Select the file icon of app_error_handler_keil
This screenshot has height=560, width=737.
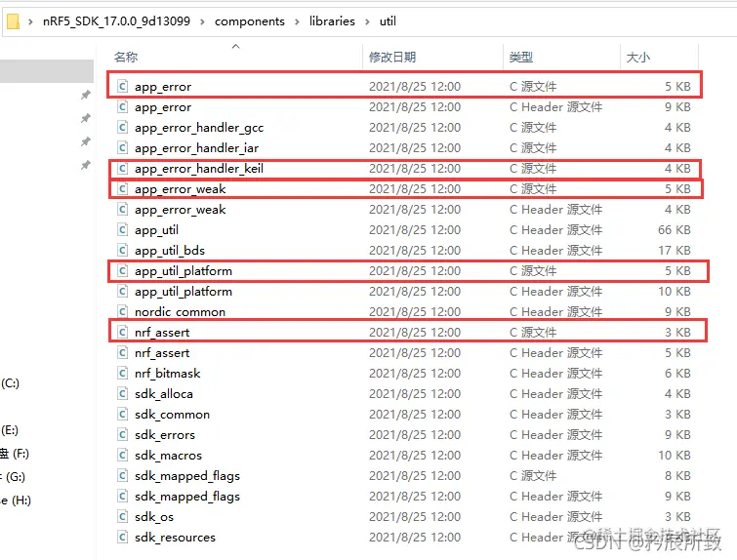click(122, 168)
